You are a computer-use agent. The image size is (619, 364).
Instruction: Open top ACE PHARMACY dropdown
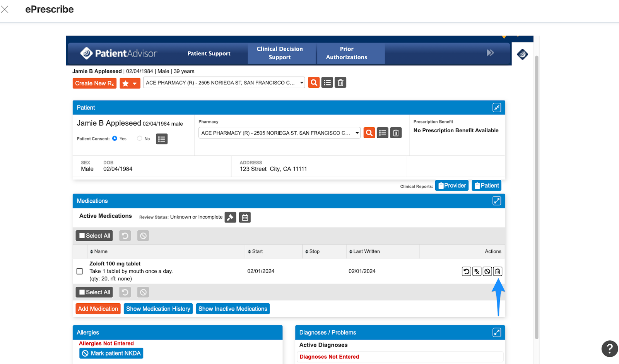click(x=224, y=83)
